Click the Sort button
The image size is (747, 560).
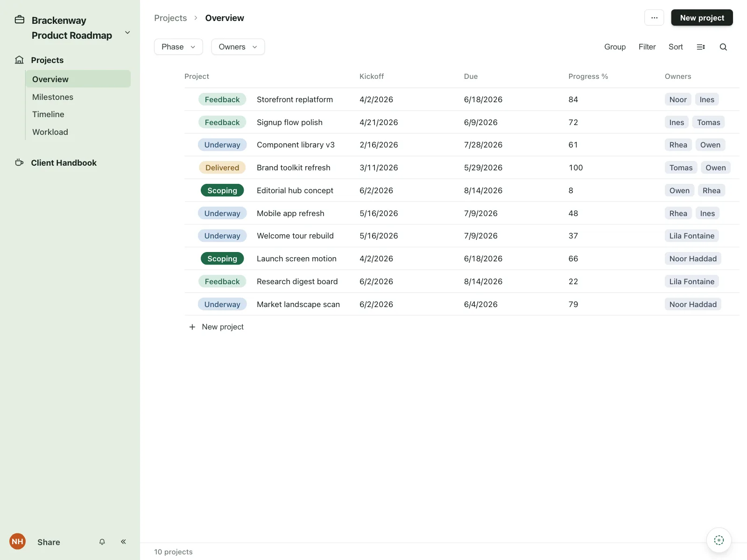point(676,47)
